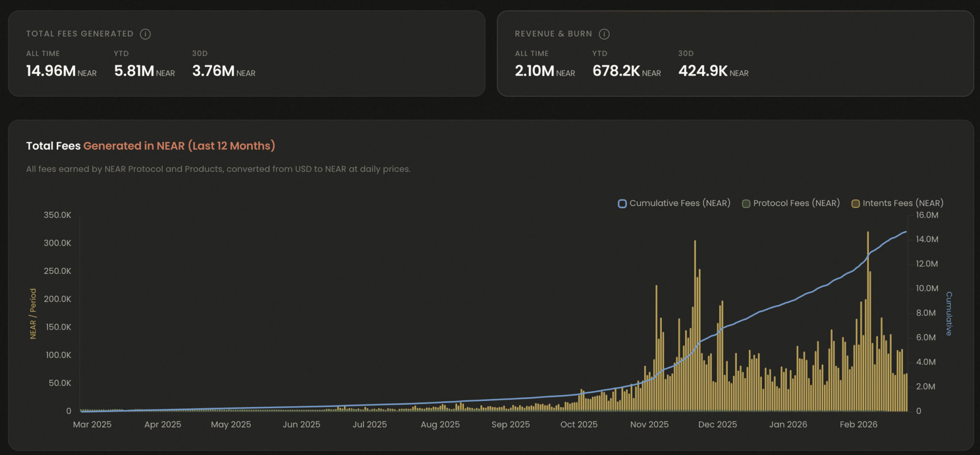Screen dimensions: 980x455
Task: Click the All Time 14.96M NEAR fees value
Action: (x=61, y=71)
